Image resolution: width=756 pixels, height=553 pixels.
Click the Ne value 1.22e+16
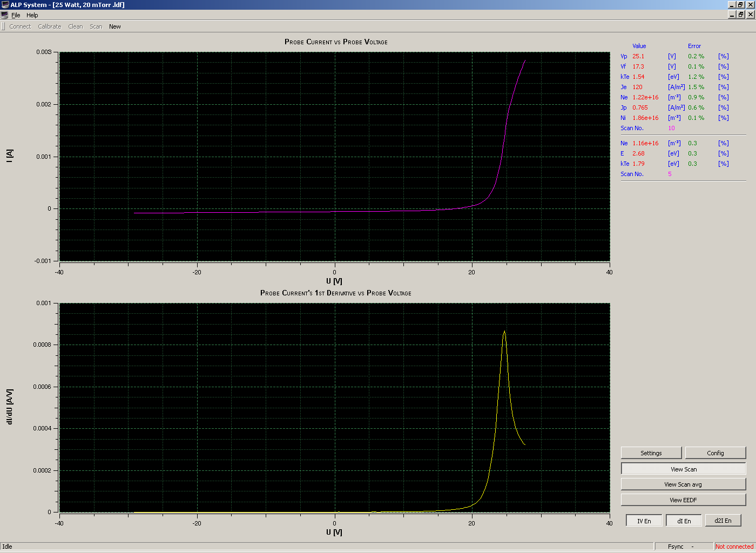click(645, 97)
